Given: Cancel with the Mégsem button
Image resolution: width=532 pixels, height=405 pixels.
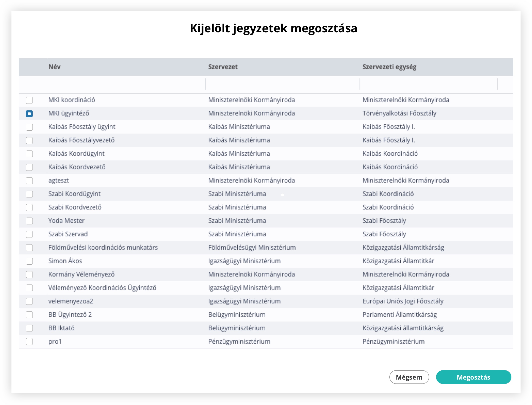Looking at the screenshot, I should [x=409, y=377].
